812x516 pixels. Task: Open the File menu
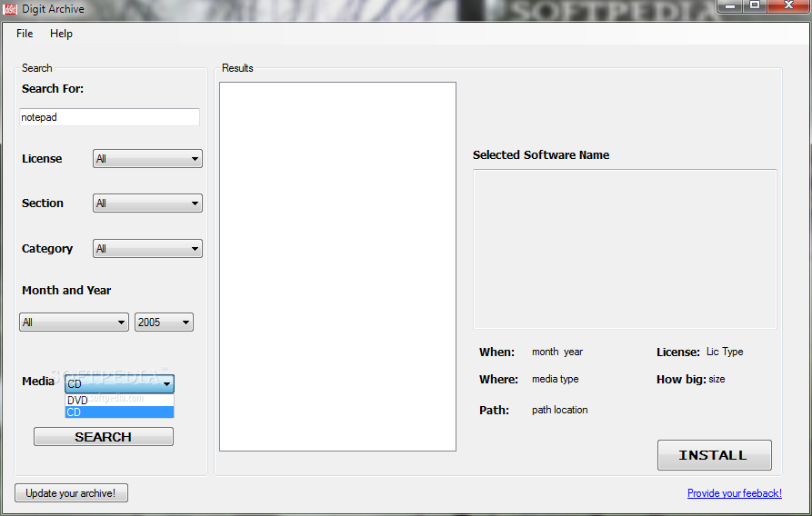point(25,34)
